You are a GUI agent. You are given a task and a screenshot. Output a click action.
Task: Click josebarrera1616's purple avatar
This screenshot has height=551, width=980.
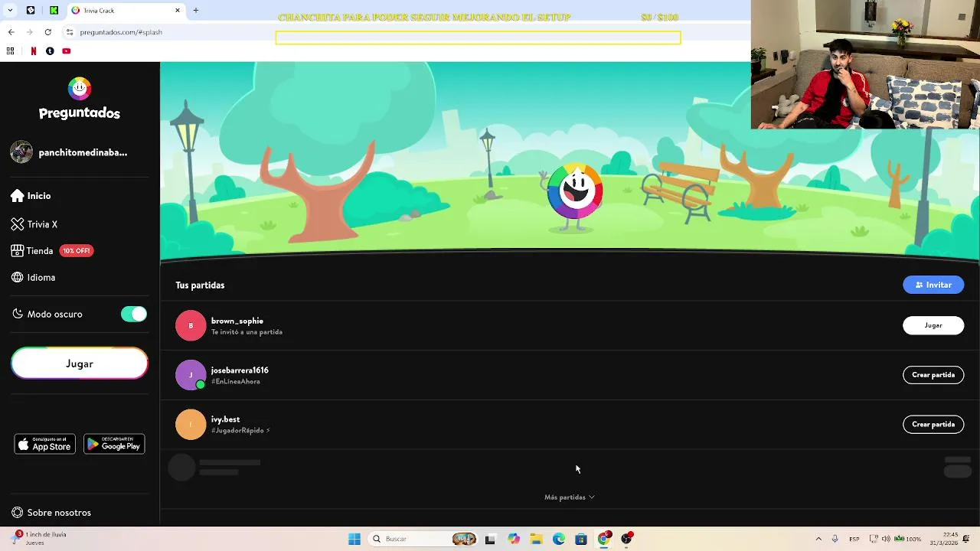(x=191, y=375)
